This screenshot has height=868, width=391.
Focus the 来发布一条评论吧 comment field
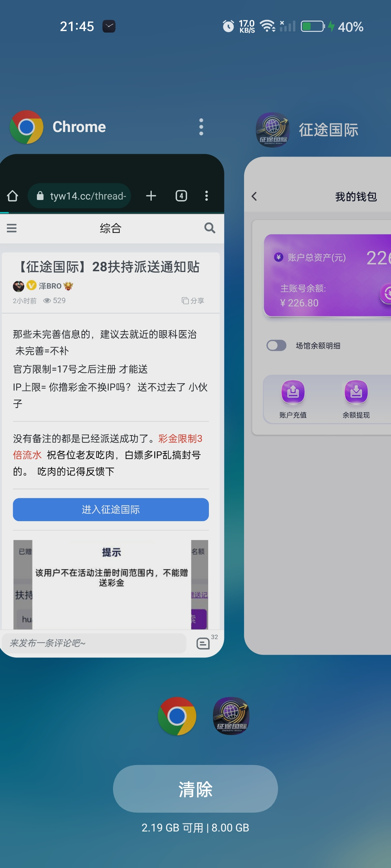[x=94, y=643]
